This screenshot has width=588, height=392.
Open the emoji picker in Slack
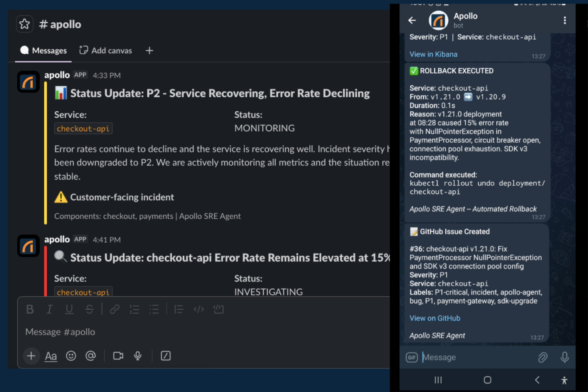71,356
